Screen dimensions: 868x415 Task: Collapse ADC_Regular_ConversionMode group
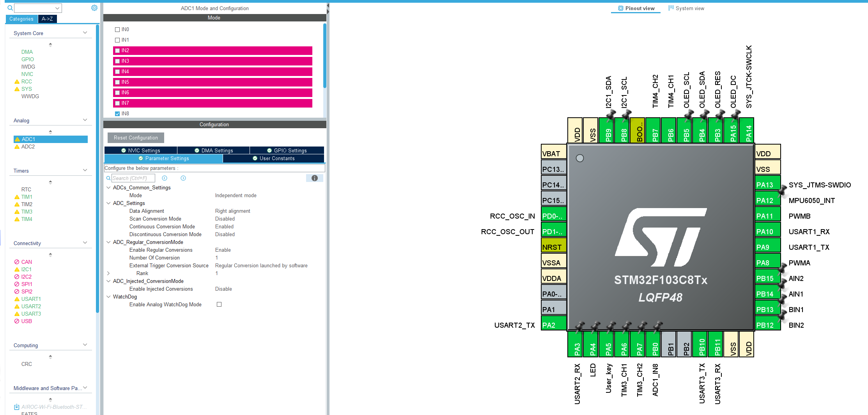(108, 242)
